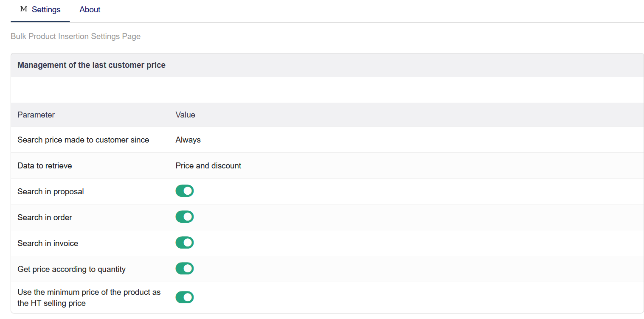Switch off minimum price as HT selling price
The height and width of the screenshot is (319, 644).
point(185,297)
